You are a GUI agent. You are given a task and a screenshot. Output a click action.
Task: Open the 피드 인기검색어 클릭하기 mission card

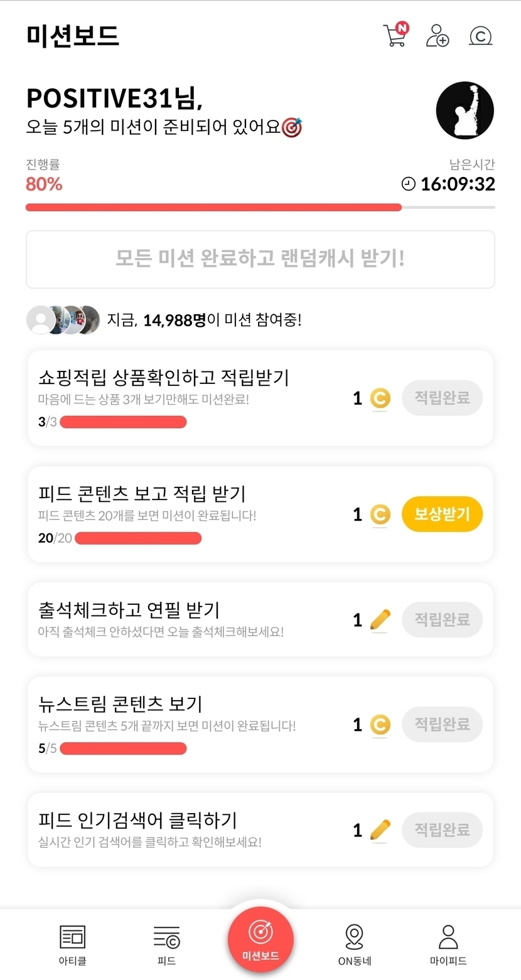[x=188, y=829]
